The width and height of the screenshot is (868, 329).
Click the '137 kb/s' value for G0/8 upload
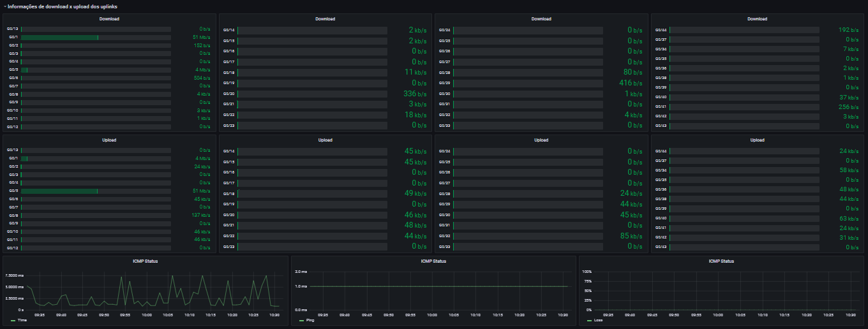202,215
